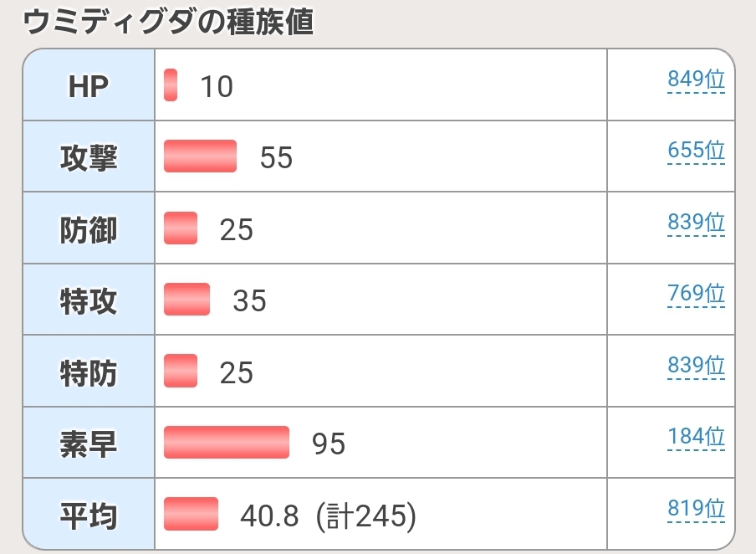756x554 pixels.
Task: Open the 184位 speed ranking link
Action: point(696,437)
